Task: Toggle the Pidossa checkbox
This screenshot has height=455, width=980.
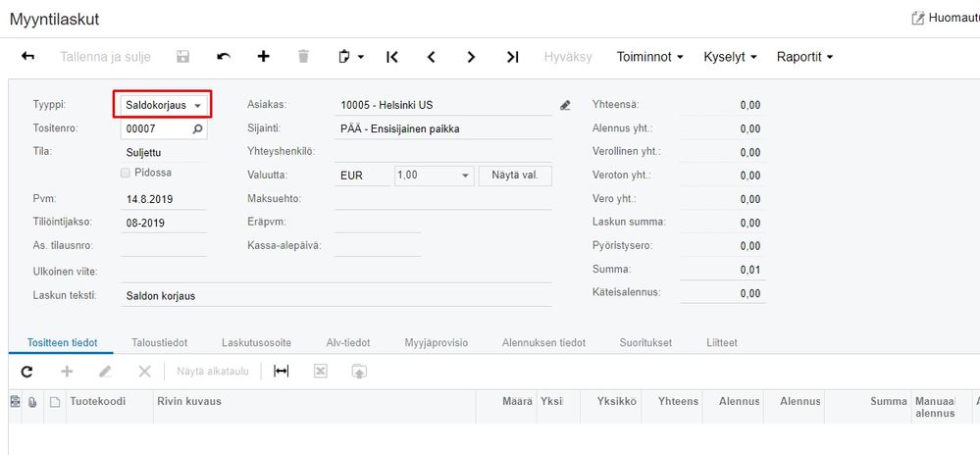Action: click(x=125, y=173)
